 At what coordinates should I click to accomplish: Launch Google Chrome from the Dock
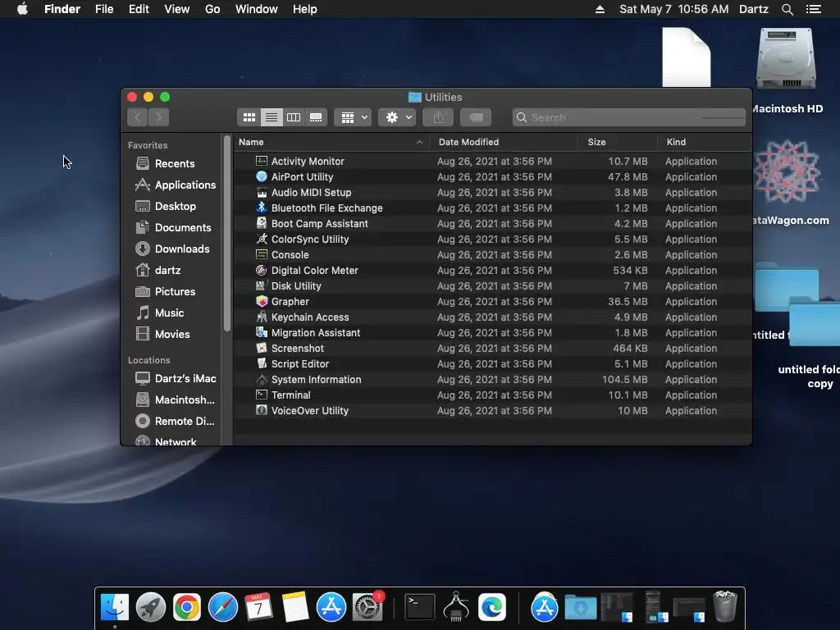186,608
